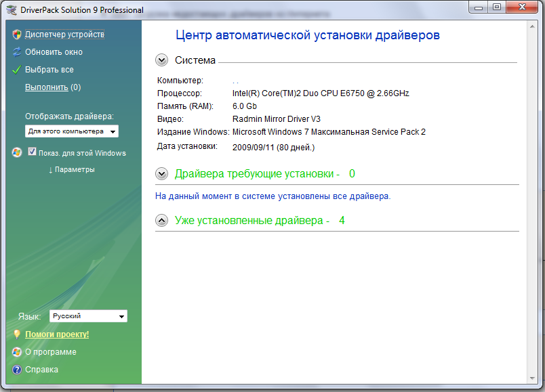Click the Microsoft Windows 7 Максимальная edition text
This screenshot has height=392, width=545.
click(x=329, y=132)
